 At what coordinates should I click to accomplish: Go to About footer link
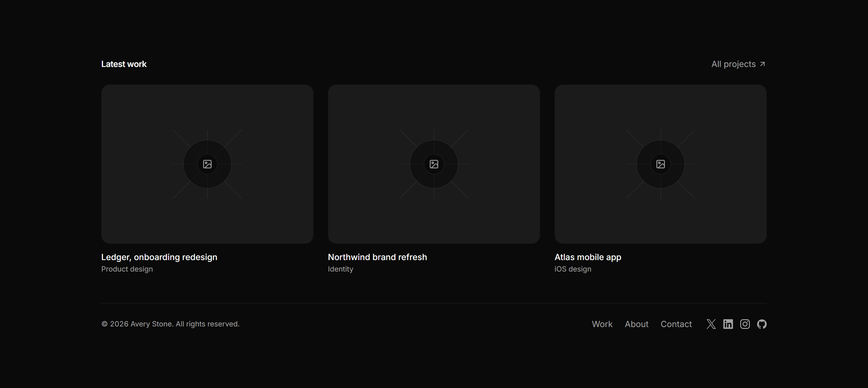click(x=637, y=324)
